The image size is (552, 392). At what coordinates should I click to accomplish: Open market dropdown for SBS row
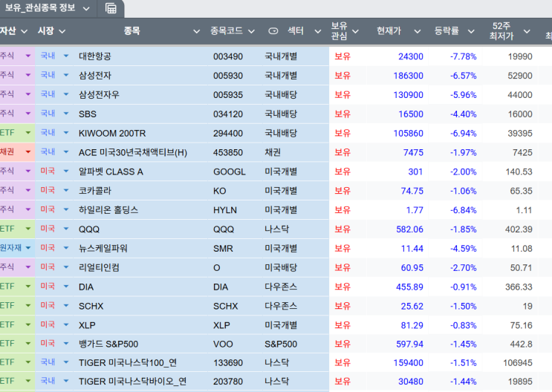(x=66, y=114)
